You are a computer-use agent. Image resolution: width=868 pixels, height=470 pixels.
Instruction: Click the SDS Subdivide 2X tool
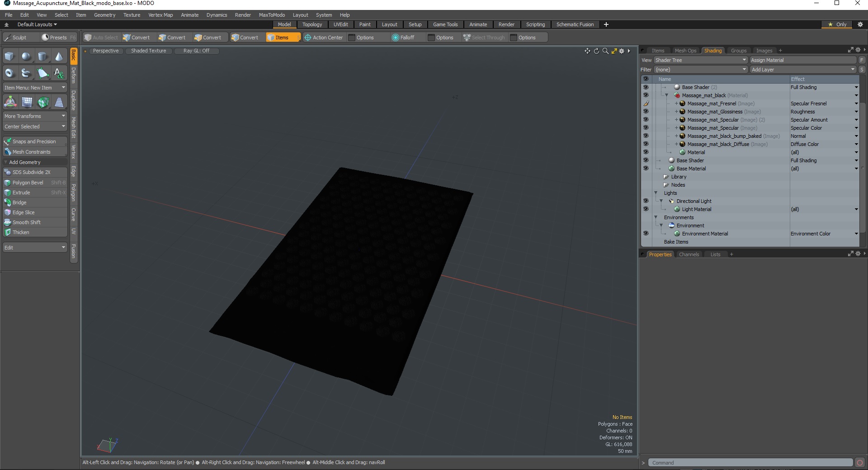click(35, 172)
